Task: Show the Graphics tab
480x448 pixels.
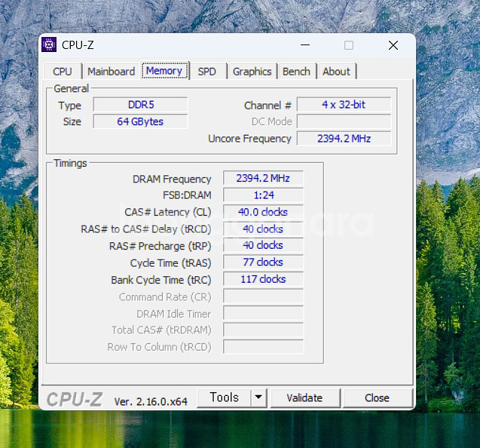Action: coord(252,72)
